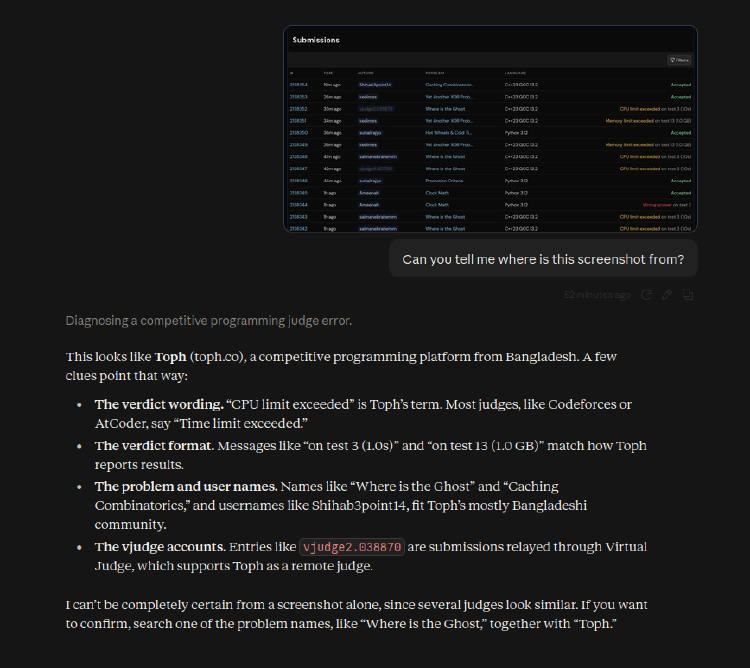Image resolution: width=750 pixels, height=668 pixels.
Task: Retry the message with the circular arrow icon
Action: (x=646, y=295)
